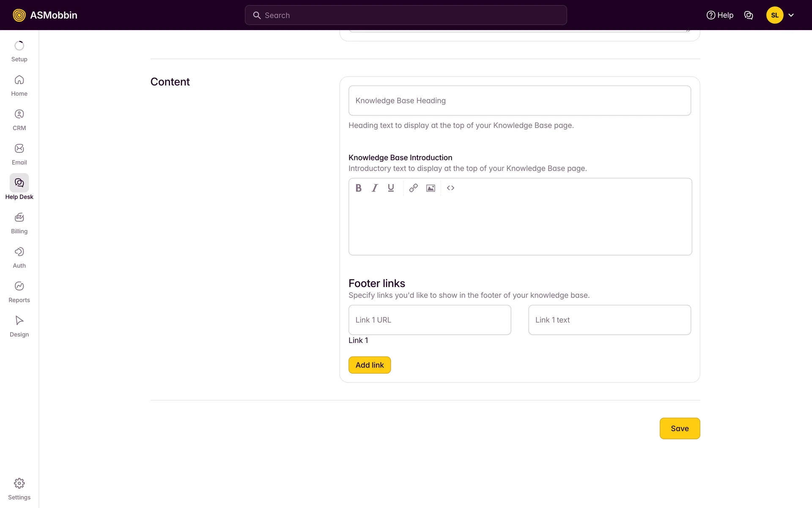Open Billing in the sidebar

click(x=19, y=223)
